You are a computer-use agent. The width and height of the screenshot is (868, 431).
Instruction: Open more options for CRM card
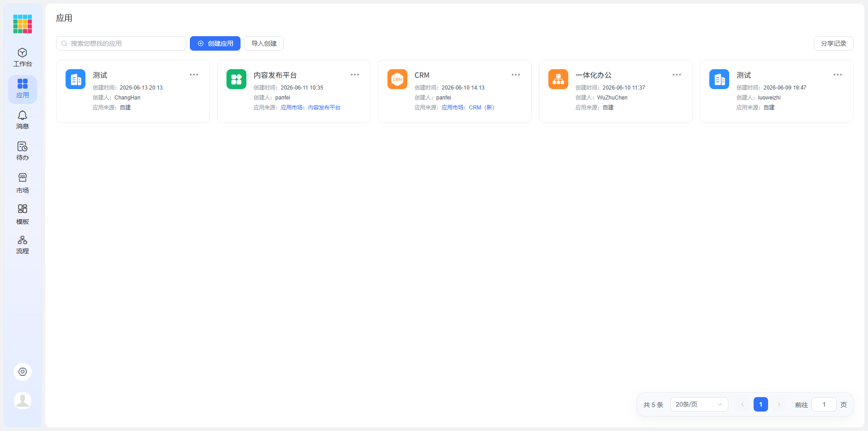516,75
